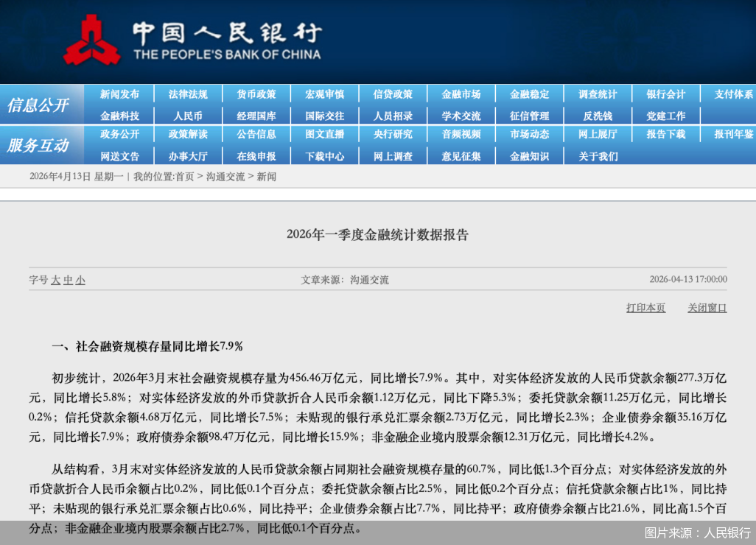
Task: Go to 人员招录 page
Action: (393, 115)
